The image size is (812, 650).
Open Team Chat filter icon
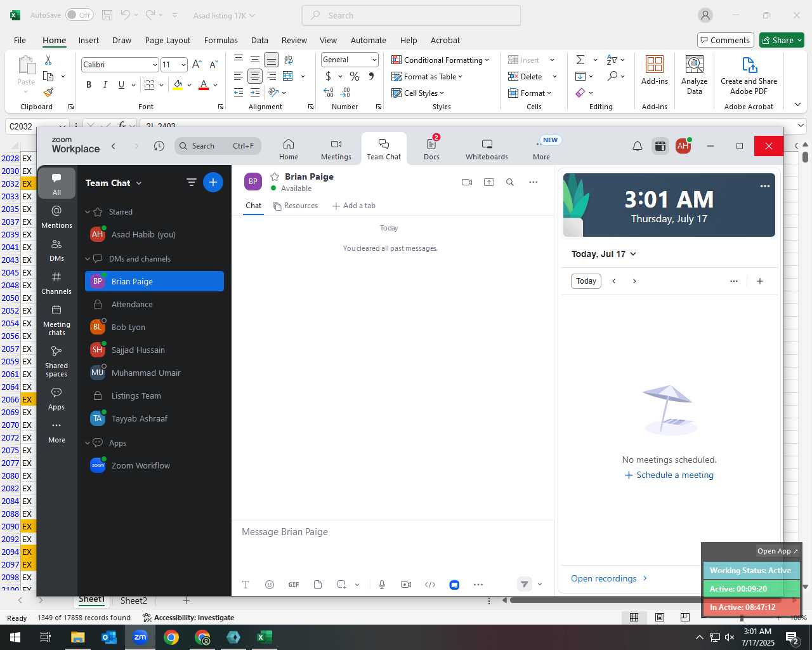[x=191, y=183]
